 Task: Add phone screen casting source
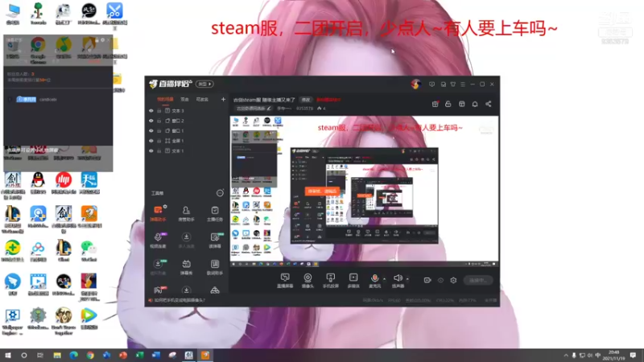pyautogui.click(x=330, y=281)
